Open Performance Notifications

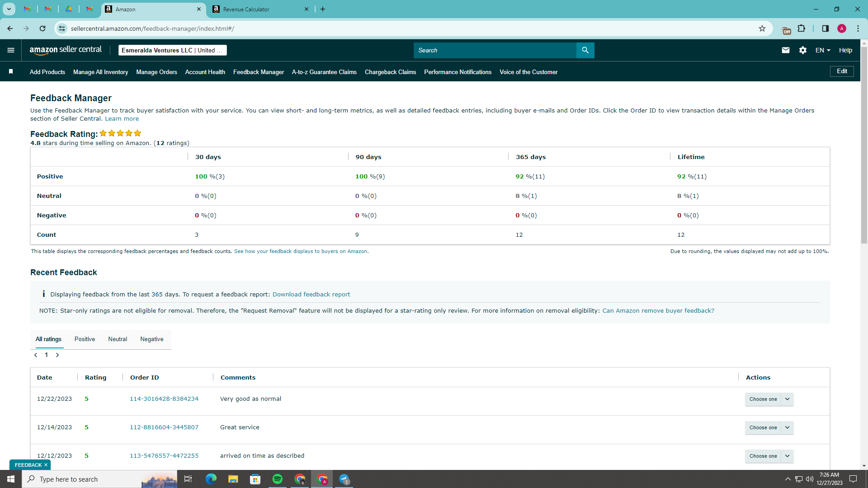click(458, 72)
